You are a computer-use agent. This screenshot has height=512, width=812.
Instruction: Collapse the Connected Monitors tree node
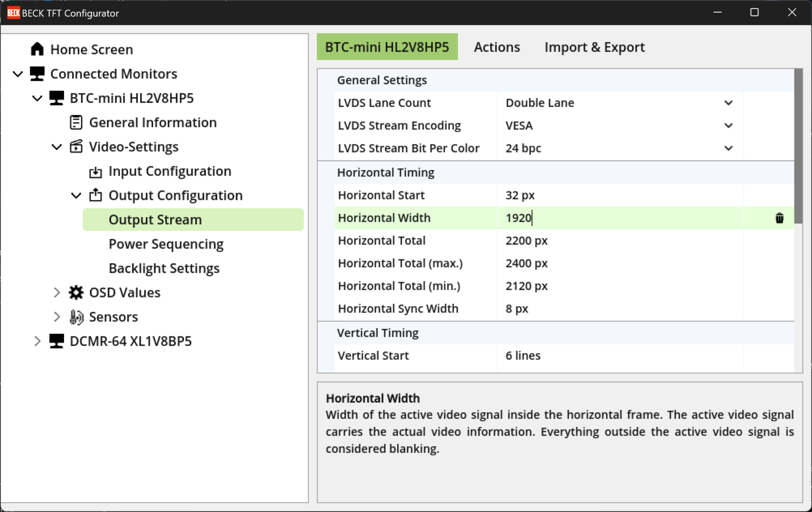coord(18,74)
